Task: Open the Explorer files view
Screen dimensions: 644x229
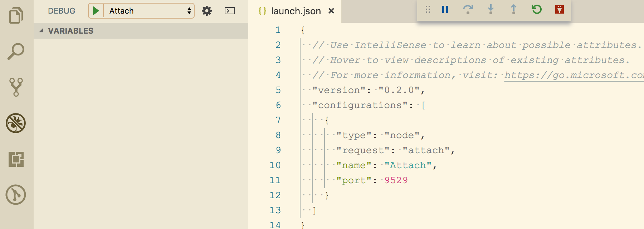Action: point(16,16)
